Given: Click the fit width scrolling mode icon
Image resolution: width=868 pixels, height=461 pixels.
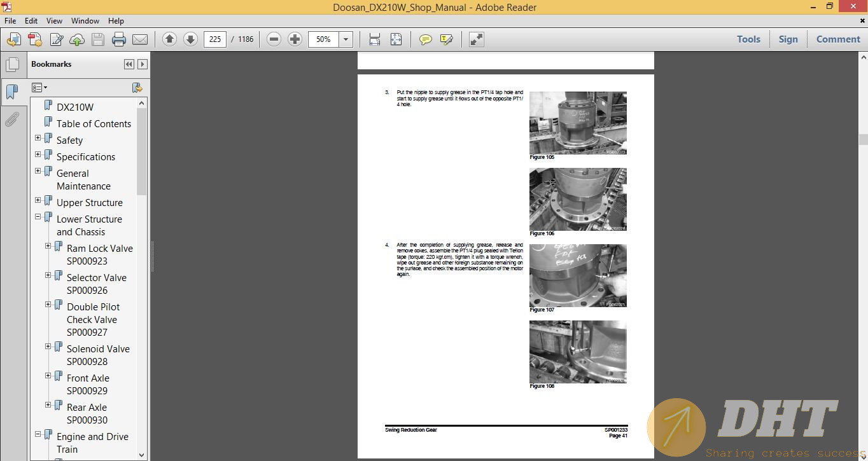Looking at the screenshot, I should pos(375,39).
